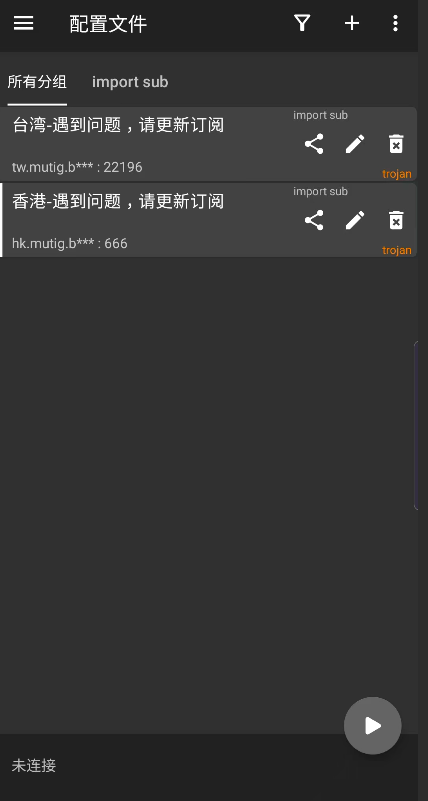Edit the 台湾 profile with pencil icon
This screenshot has height=801, width=428.
point(355,144)
